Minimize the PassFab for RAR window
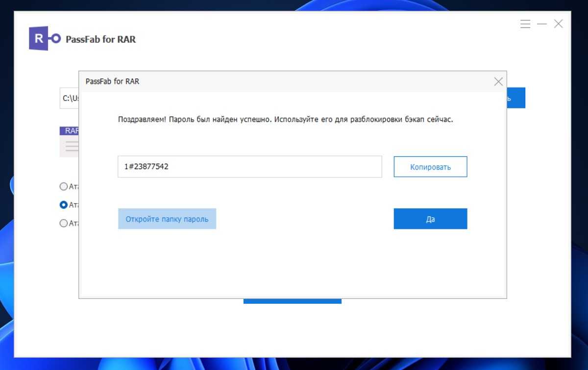 (541, 24)
